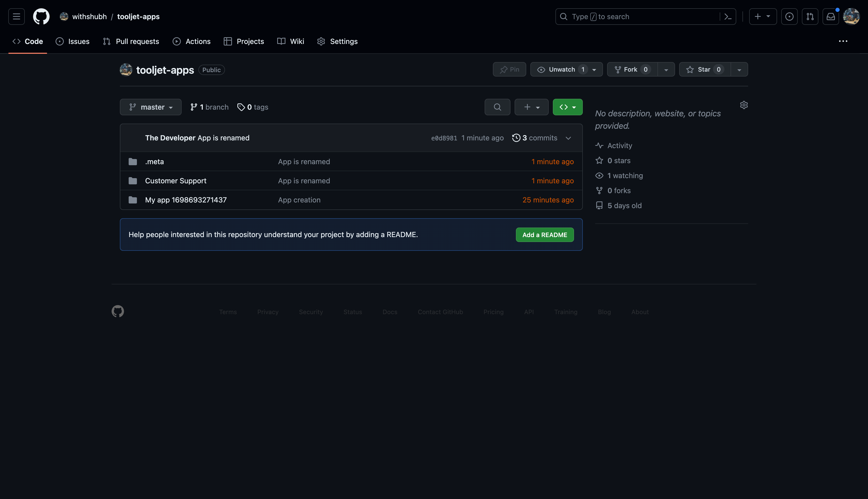Image resolution: width=868 pixels, height=499 pixels.
Task: Click the GitHub logo in header
Action: (x=41, y=17)
